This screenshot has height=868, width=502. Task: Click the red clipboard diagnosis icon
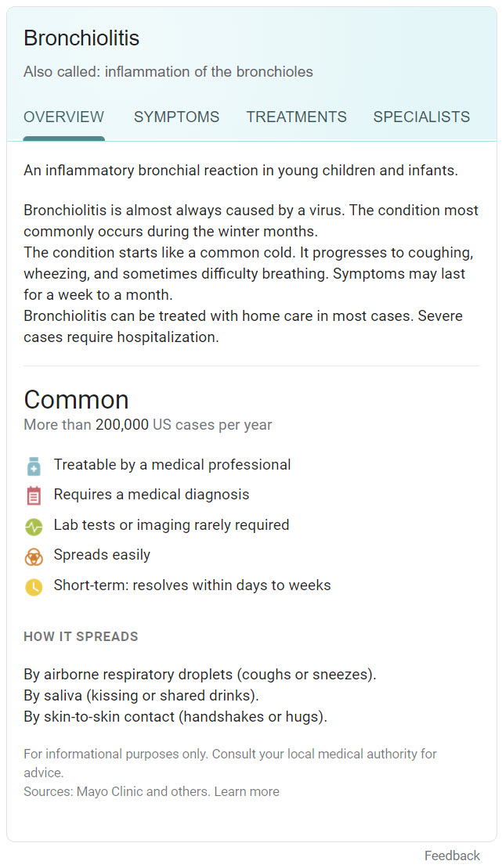pyautogui.click(x=34, y=495)
